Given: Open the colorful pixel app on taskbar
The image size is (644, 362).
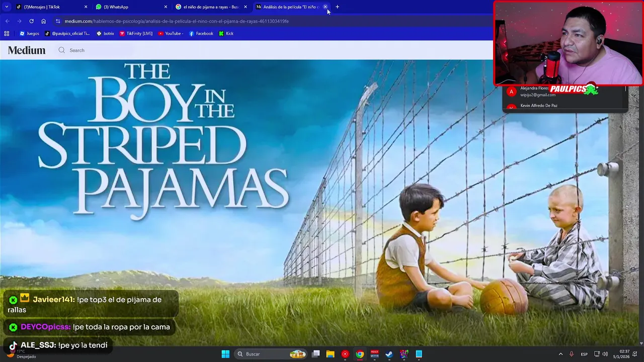Looking at the screenshot, I should point(404,354).
